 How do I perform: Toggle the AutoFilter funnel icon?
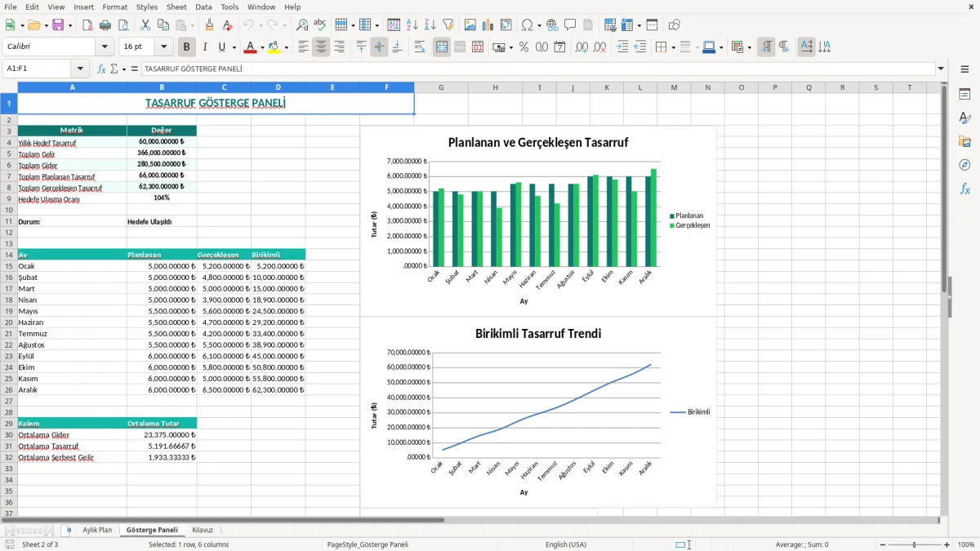click(448, 25)
